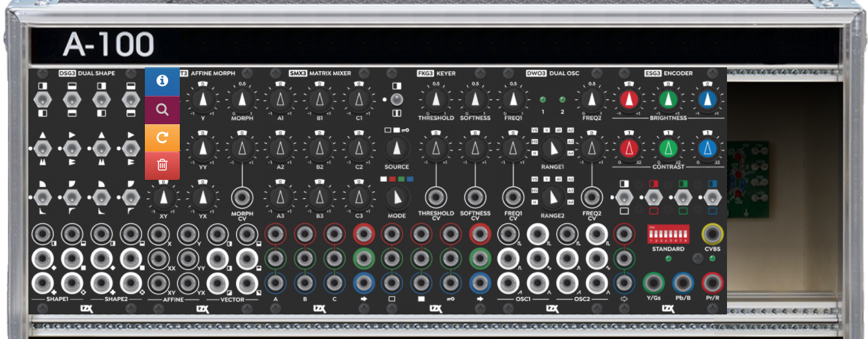Toggle the red STANDARD DIP switch block
The width and height of the screenshot is (868, 339).
[x=668, y=234]
